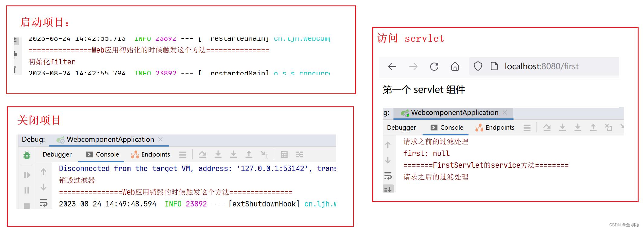Click the browser Forward arrow
Image resolution: width=644 pixels, height=230 pixels.
point(413,66)
